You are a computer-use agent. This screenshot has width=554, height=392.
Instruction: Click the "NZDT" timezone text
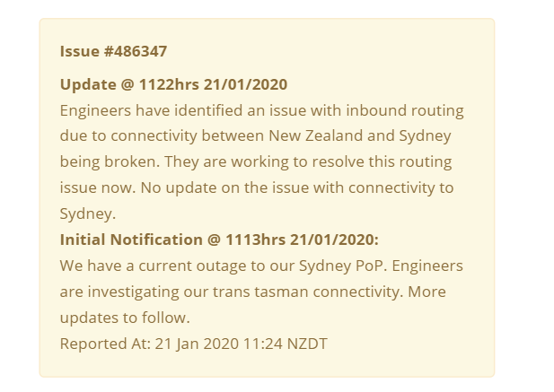click(307, 344)
